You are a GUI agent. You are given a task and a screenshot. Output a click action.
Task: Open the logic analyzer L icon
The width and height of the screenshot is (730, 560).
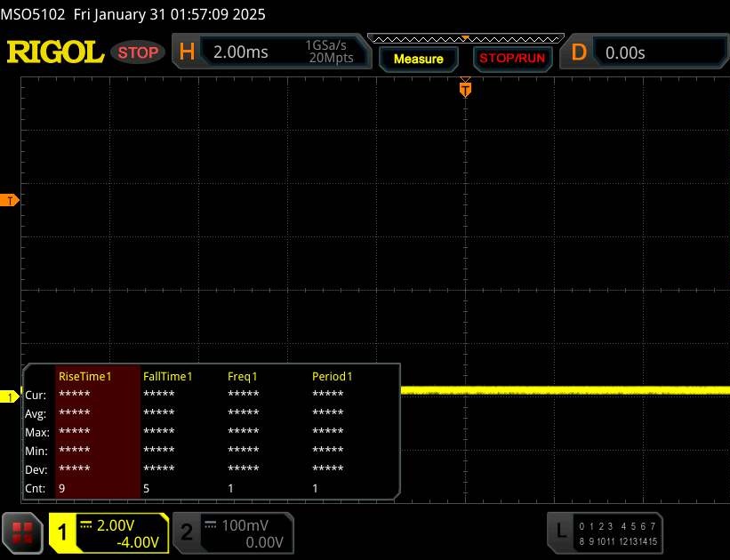point(560,532)
